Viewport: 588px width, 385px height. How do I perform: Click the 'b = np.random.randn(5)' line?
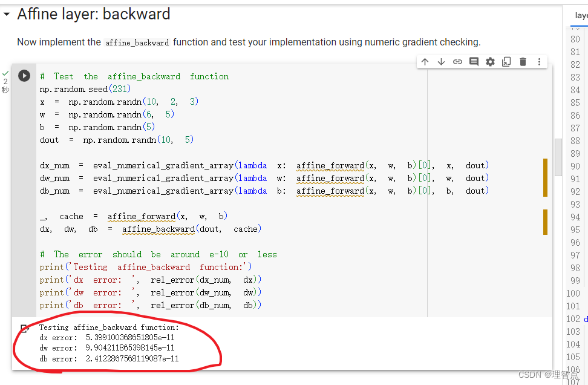click(97, 127)
